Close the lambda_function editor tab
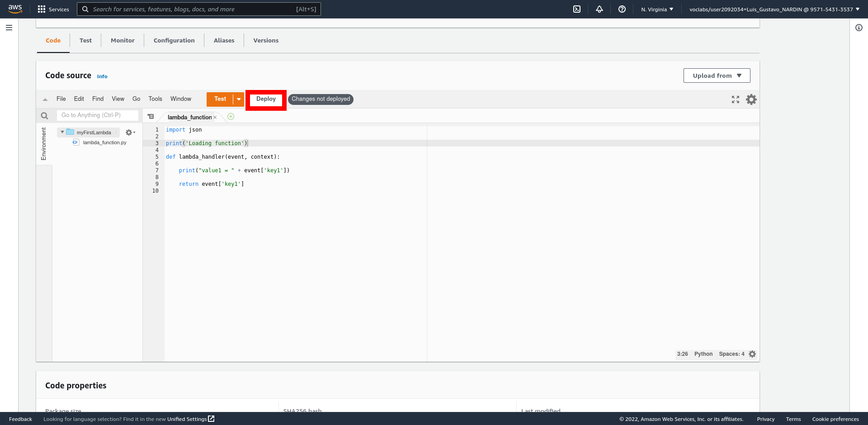The width and height of the screenshot is (868, 425). coord(215,118)
